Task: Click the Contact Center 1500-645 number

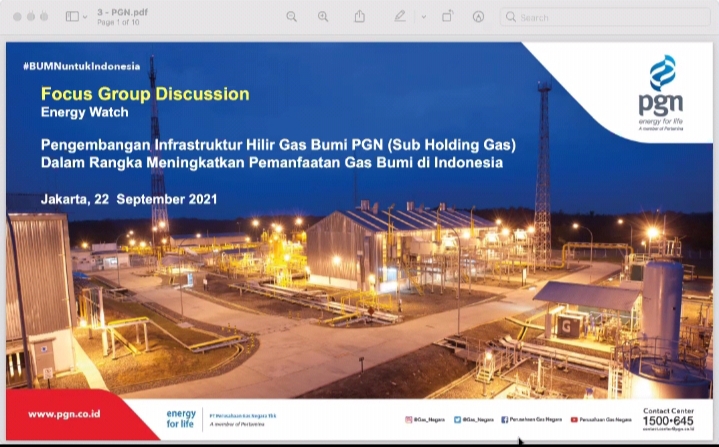Action: pyautogui.click(x=668, y=421)
